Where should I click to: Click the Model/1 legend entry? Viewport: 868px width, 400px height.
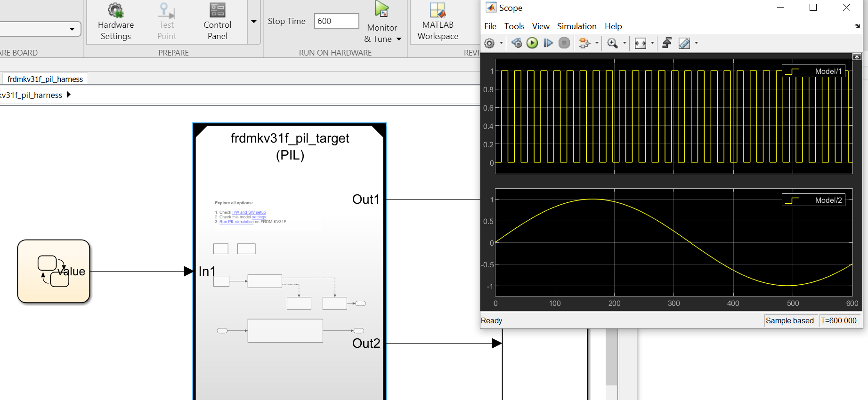(813, 71)
